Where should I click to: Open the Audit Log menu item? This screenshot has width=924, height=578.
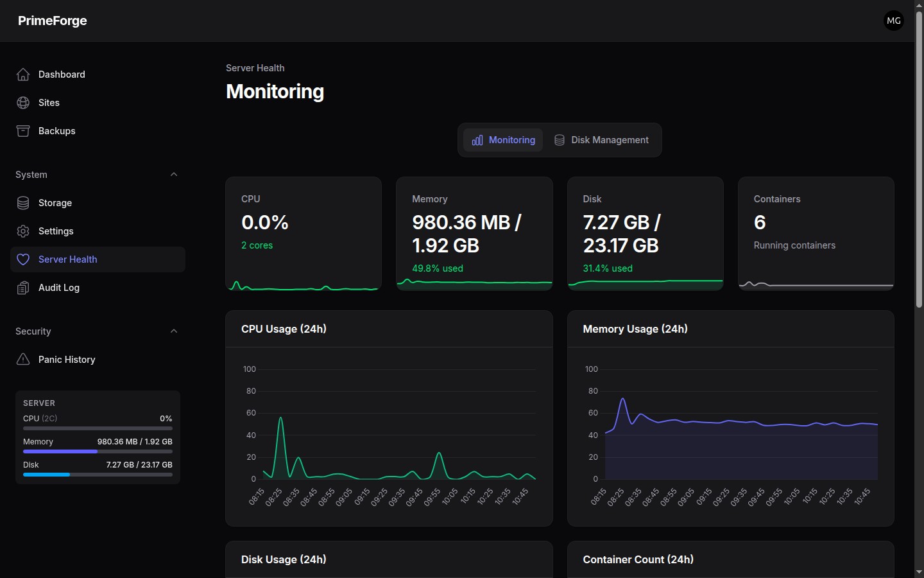(x=98, y=288)
